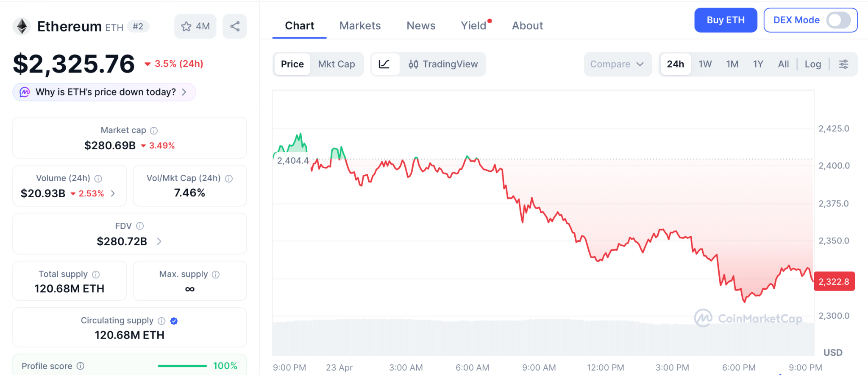Image resolution: width=868 pixels, height=375 pixels.
Task: Switch to the Markets tab
Action: (x=360, y=26)
